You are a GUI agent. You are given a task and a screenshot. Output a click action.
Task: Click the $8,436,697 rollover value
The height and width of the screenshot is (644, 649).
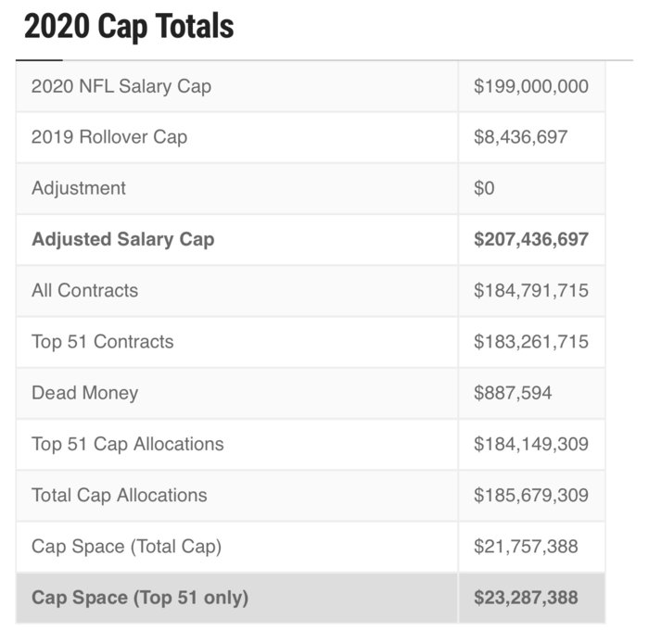point(520,137)
